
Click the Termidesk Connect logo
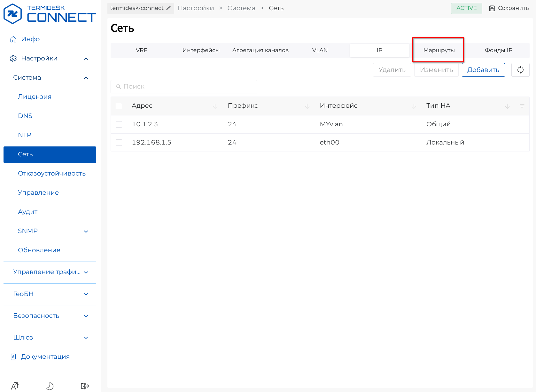pyautogui.click(x=50, y=14)
